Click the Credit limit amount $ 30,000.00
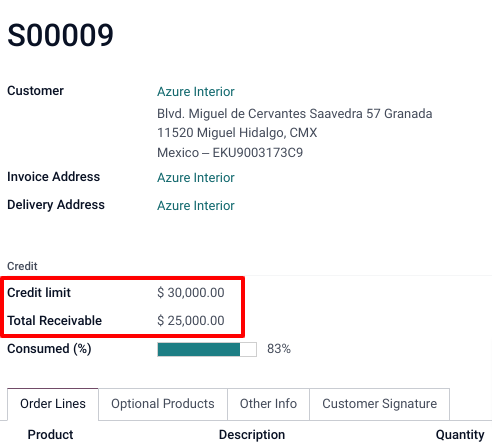Screen dimensions: 492x446 click(191, 293)
